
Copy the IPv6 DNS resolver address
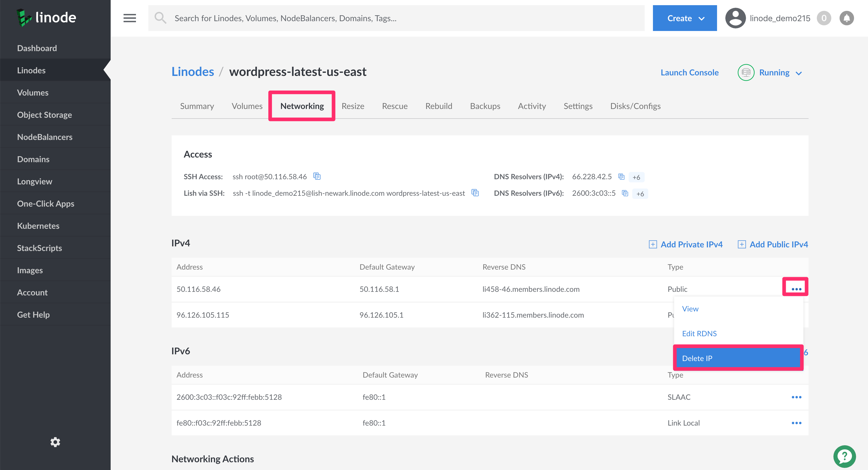click(625, 193)
